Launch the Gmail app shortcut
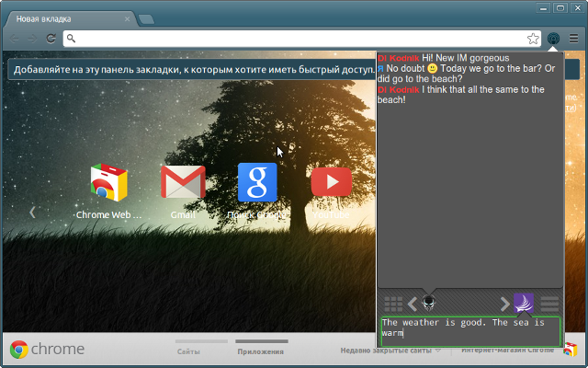 click(x=183, y=183)
